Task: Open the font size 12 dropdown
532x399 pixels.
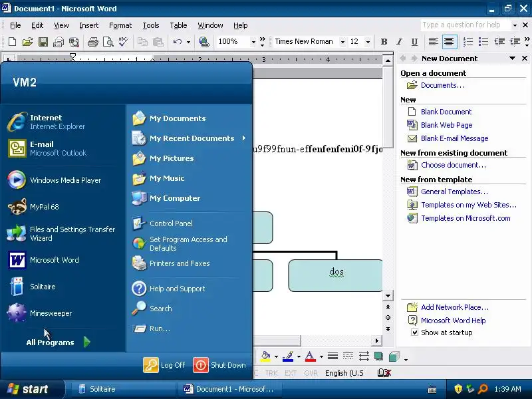Action: pos(368,42)
